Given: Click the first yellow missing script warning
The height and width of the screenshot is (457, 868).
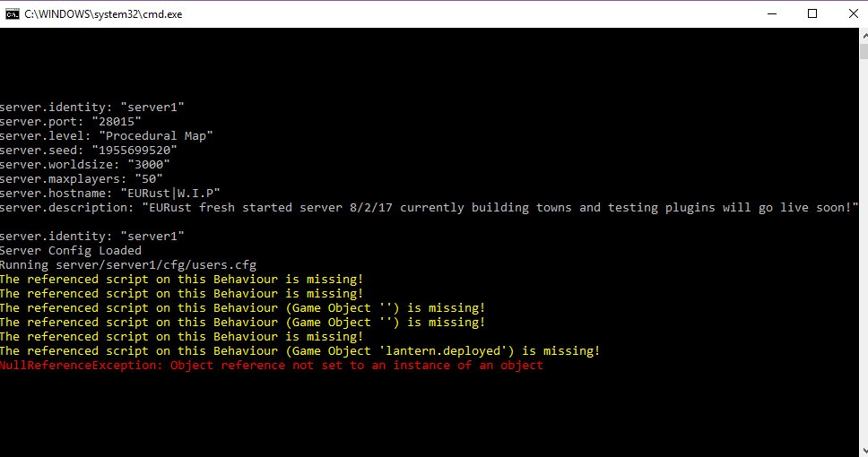Looking at the screenshot, I should [181, 279].
